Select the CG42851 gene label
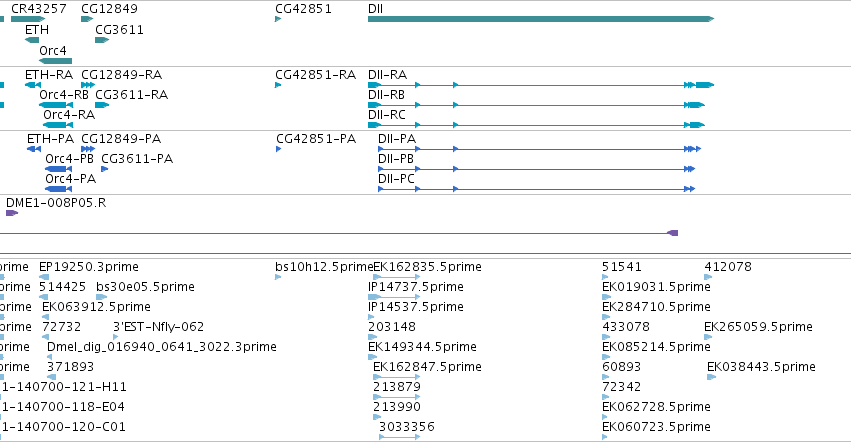Image resolution: width=851 pixels, height=442 pixels. (303, 9)
